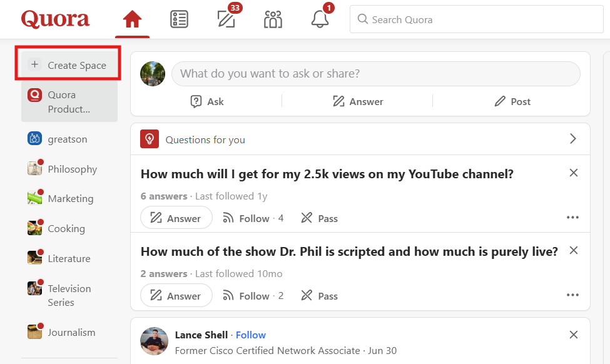610x364 pixels.
Task: Open more options for YouTube question
Action: [x=572, y=218]
